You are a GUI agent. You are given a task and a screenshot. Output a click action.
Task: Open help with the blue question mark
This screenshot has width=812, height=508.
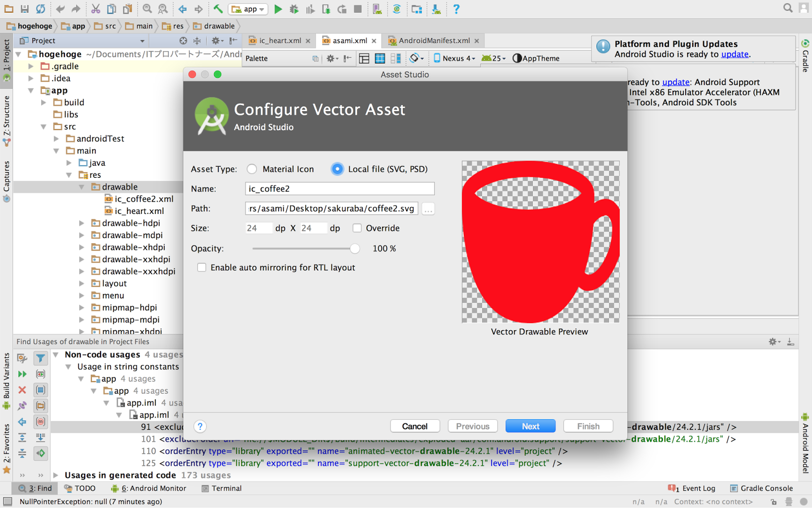click(x=456, y=9)
